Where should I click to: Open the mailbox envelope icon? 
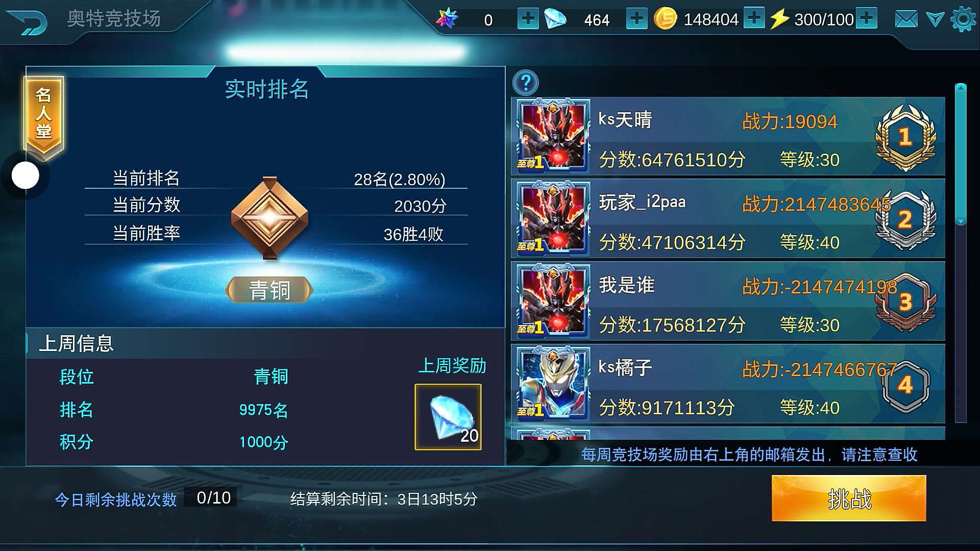coord(906,19)
